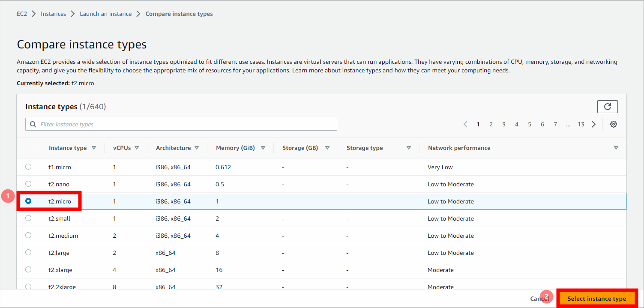The height and width of the screenshot is (308, 644).
Task: Click the Select instance type button
Action: coord(597,299)
